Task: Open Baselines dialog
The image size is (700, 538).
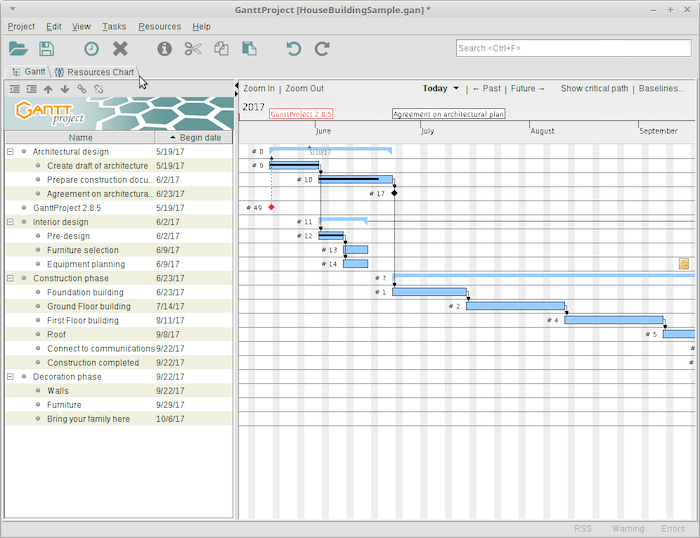Action: [661, 88]
